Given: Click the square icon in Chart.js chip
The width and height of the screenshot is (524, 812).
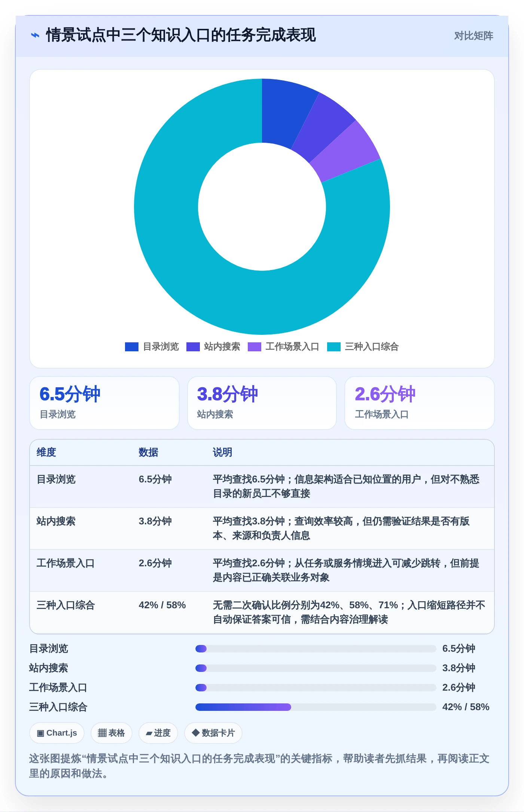Looking at the screenshot, I should click(40, 733).
